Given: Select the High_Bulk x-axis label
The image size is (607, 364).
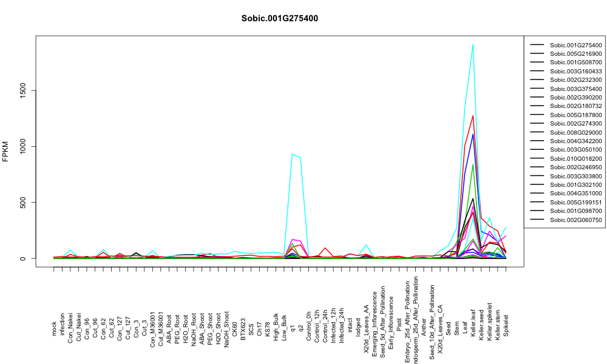Looking at the screenshot, I should [x=276, y=324].
